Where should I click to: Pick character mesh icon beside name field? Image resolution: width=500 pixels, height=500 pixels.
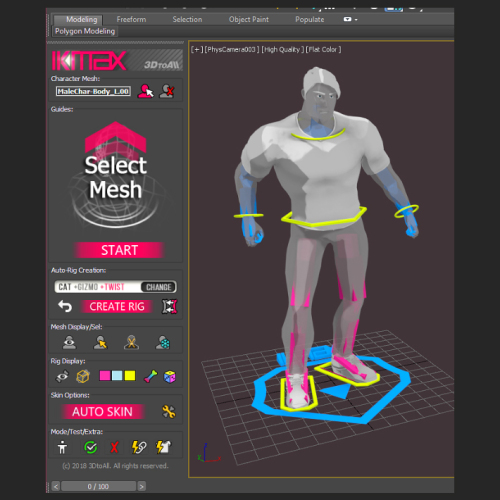pyautogui.click(x=146, y=91)
